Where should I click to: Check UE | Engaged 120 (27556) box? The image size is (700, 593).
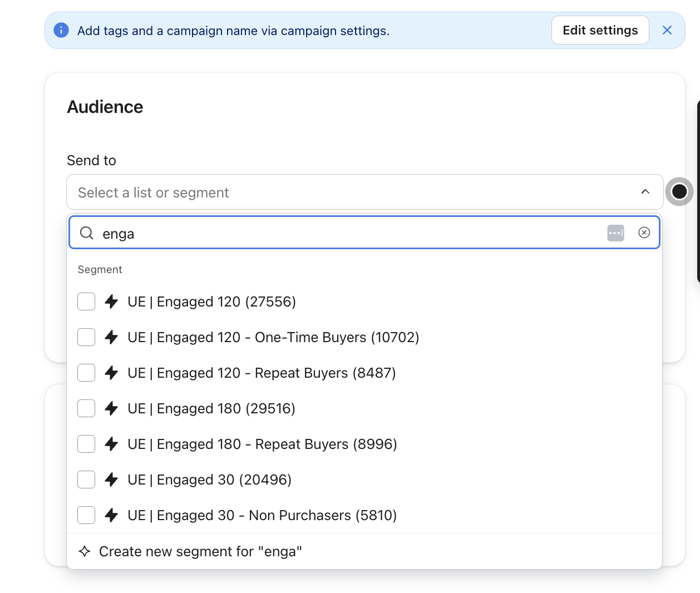tap(86, 302)
